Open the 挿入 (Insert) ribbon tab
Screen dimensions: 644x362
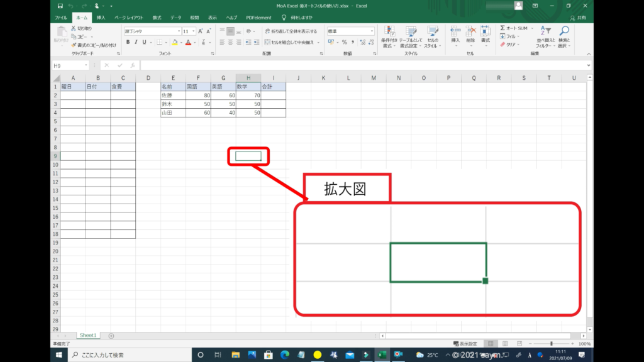101,18
